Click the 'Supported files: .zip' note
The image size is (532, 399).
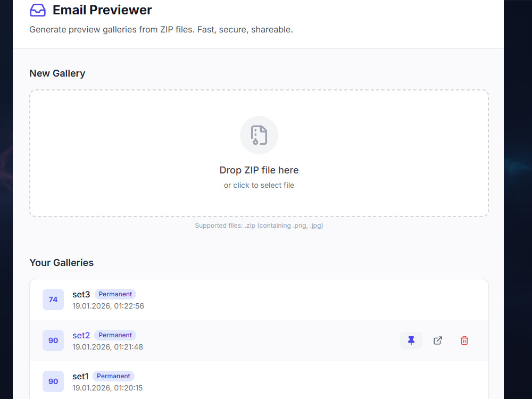tap(259, 226)
